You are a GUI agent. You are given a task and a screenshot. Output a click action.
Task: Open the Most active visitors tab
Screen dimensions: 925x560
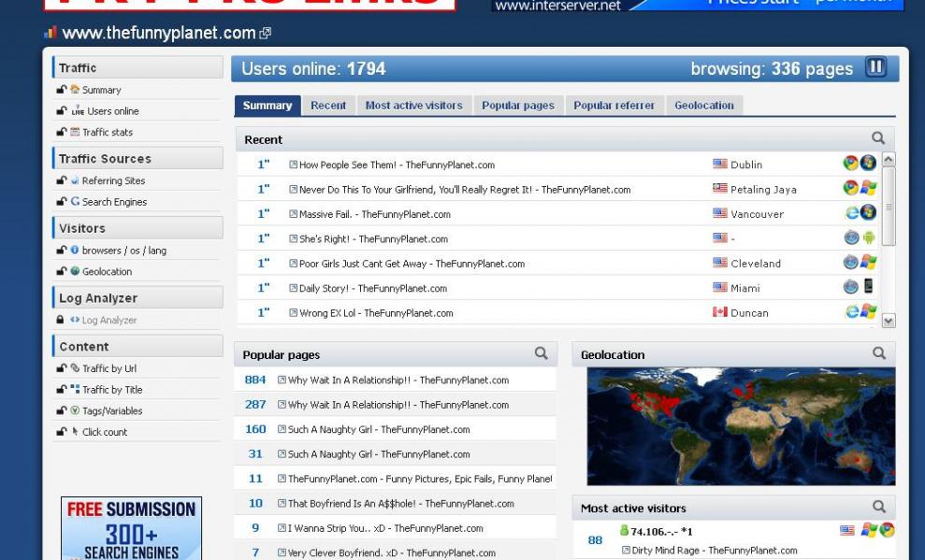tap(414, 106)
